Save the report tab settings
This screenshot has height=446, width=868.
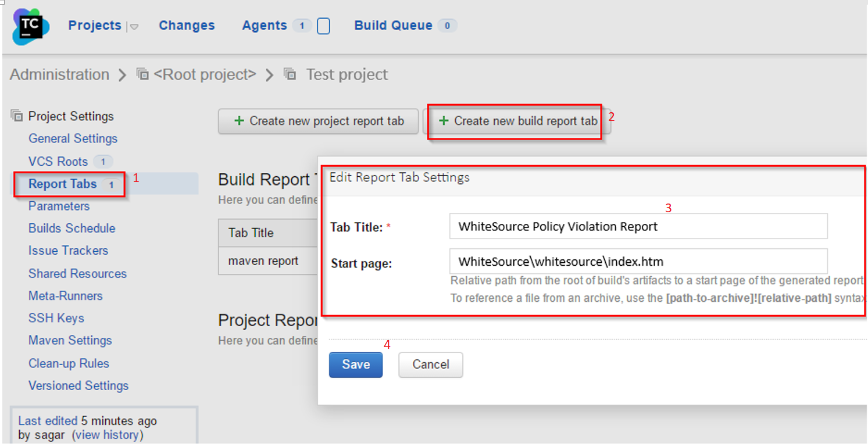pyautogui.click(x=356, y=365)
